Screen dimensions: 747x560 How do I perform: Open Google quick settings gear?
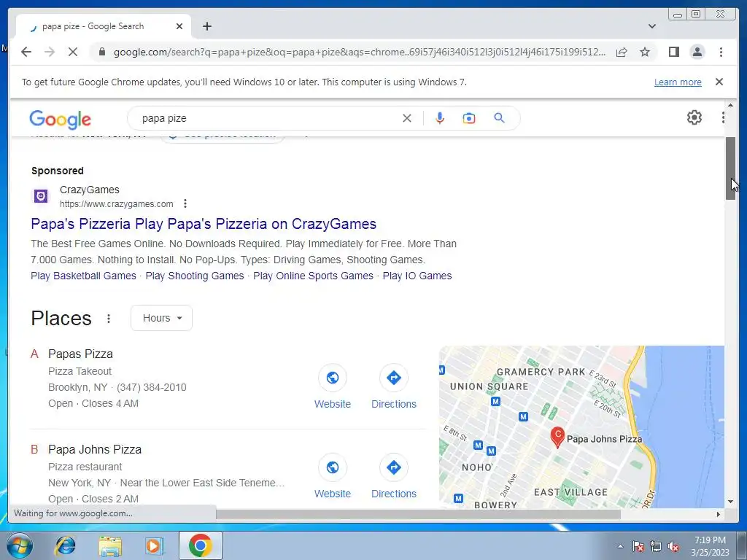[x=694, y=117]
